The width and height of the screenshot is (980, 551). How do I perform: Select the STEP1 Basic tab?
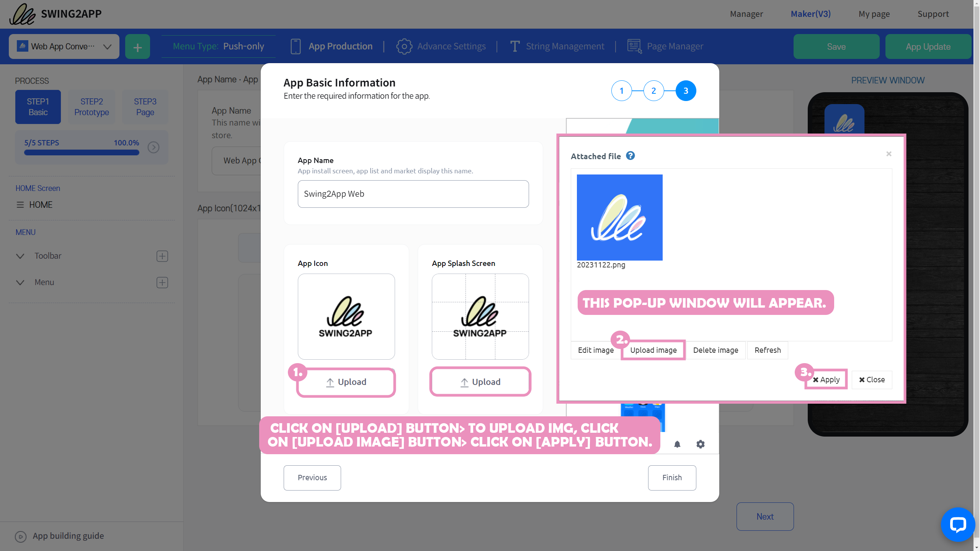click(x=38, y=107)
